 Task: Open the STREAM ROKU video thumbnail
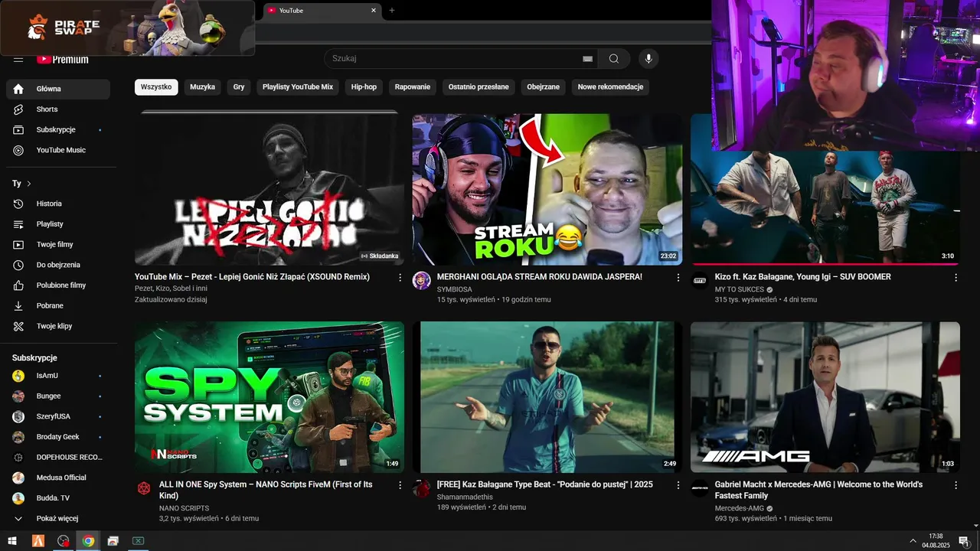[x=547, y=189]
